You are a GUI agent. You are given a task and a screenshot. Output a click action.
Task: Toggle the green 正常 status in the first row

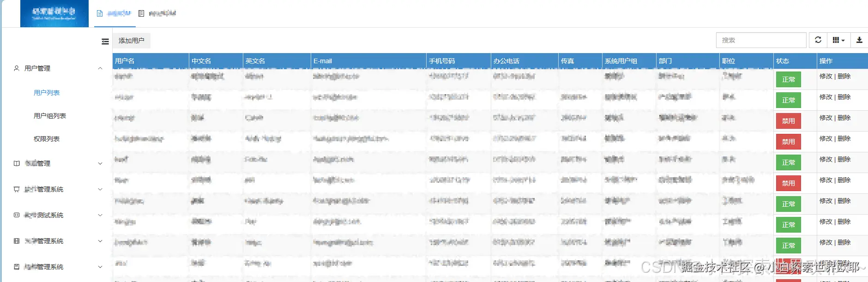point(789,79)
